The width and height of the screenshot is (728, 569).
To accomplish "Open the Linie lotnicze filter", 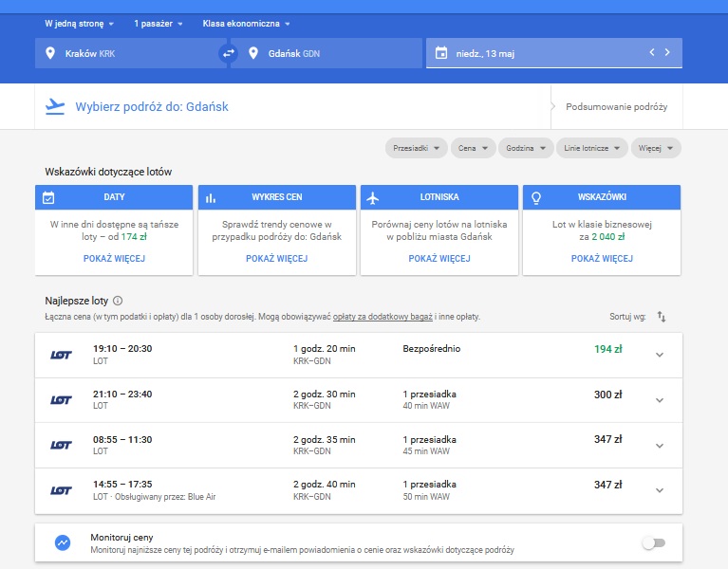I will [x=592, y=148].
